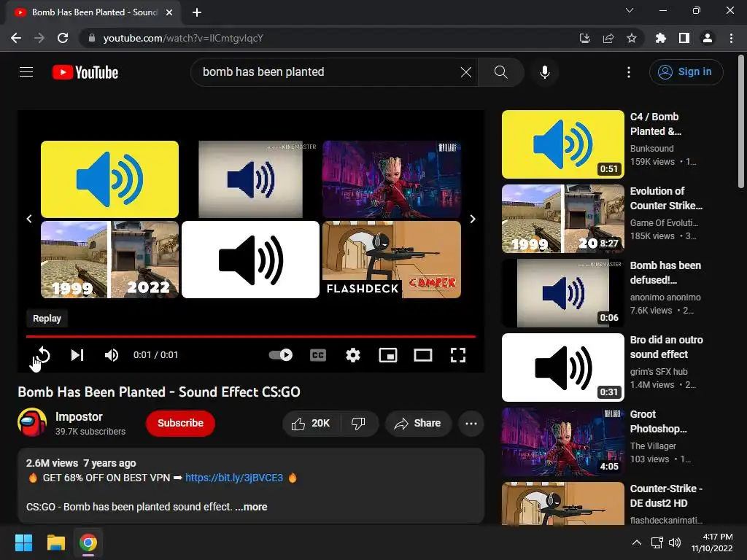Mute the video using the speaker icon

(x=112, y=355)
